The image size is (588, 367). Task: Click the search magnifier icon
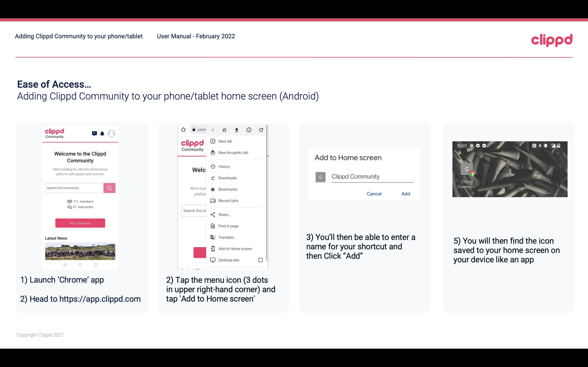110,187
